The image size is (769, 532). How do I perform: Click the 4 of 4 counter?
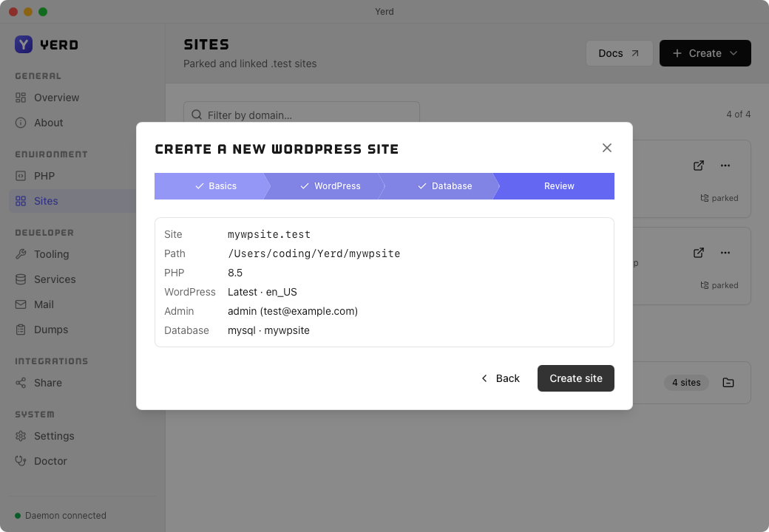pos(739,114)
